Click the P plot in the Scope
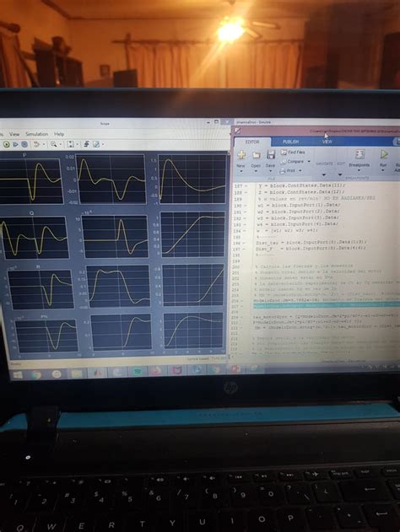 30,181
